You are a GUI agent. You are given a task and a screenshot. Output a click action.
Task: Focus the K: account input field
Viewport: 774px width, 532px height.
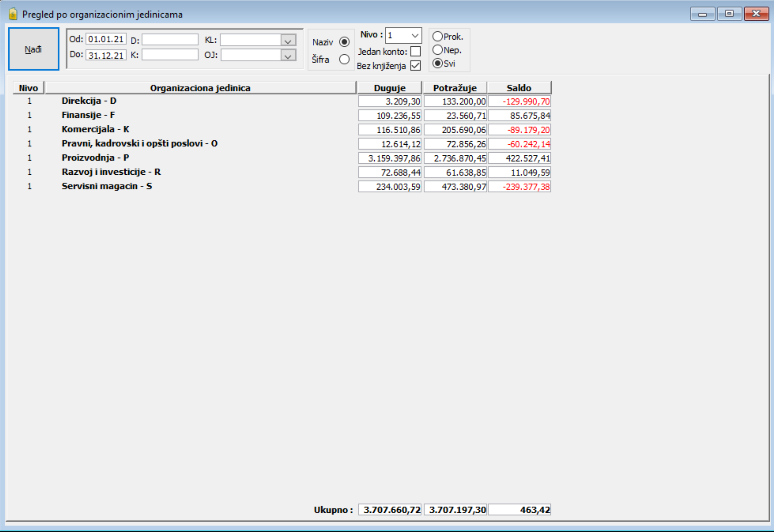pos(170,55)
